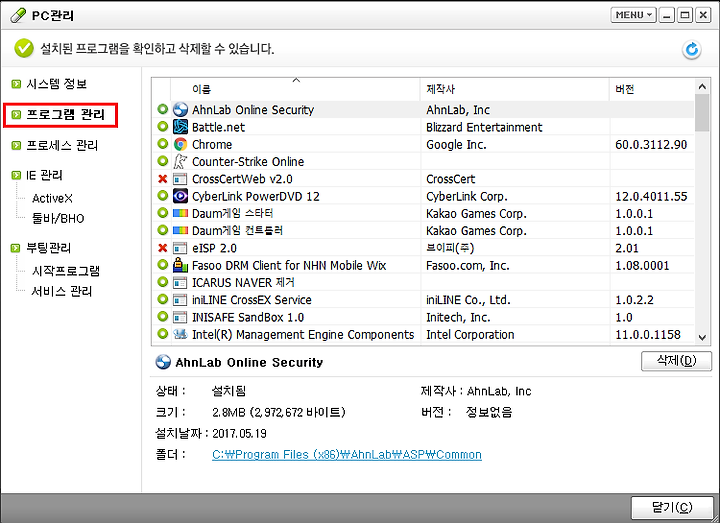
Task: Open 툴바/BHO under IE 관리
Action: [x=58, y=219]
